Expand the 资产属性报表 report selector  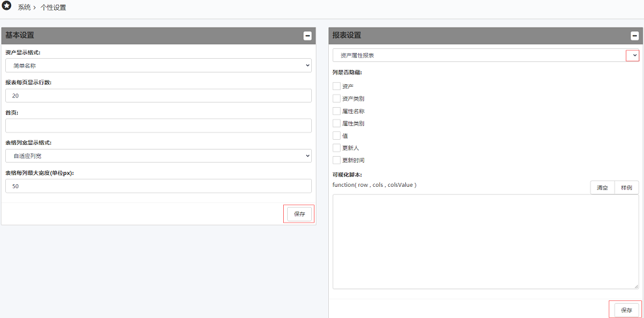[632, 56]
